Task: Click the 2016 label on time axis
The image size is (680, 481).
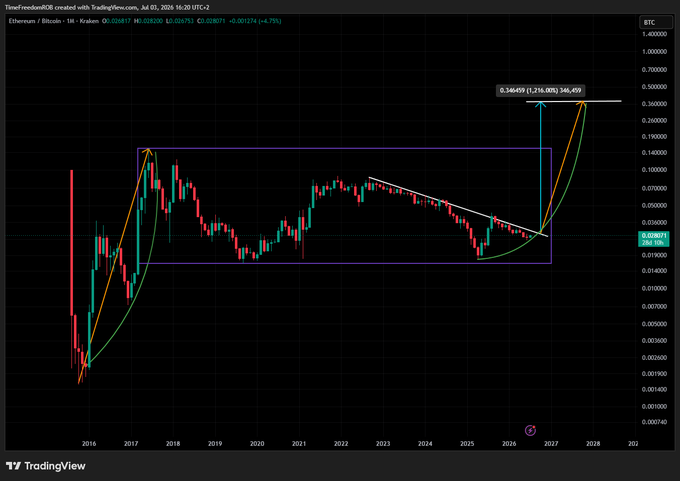Action: pyautogui.click(x=89, y=444)
